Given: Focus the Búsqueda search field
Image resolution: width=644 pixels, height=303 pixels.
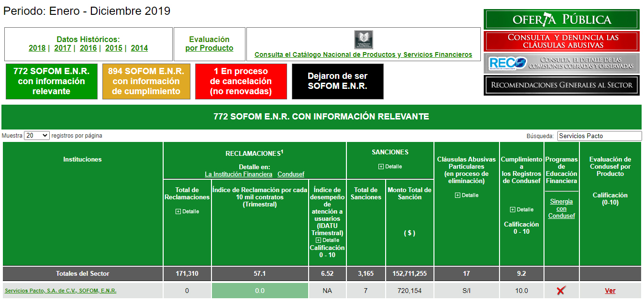Looking at the screenshot, I should (x=600, y=136).
